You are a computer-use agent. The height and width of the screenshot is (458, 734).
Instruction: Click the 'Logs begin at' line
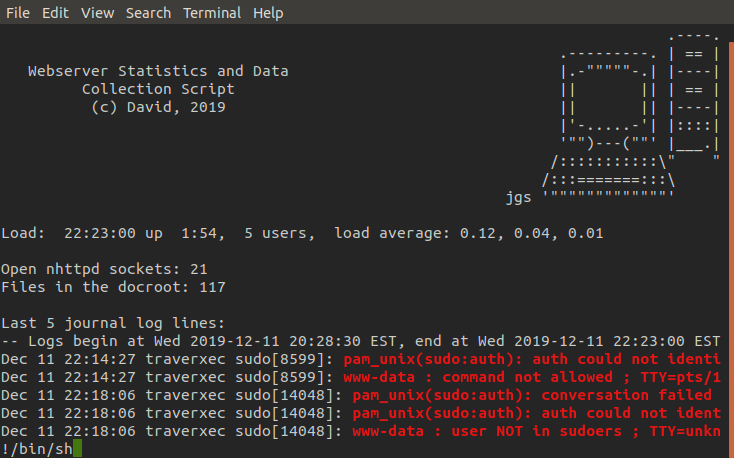pos(360,341)
